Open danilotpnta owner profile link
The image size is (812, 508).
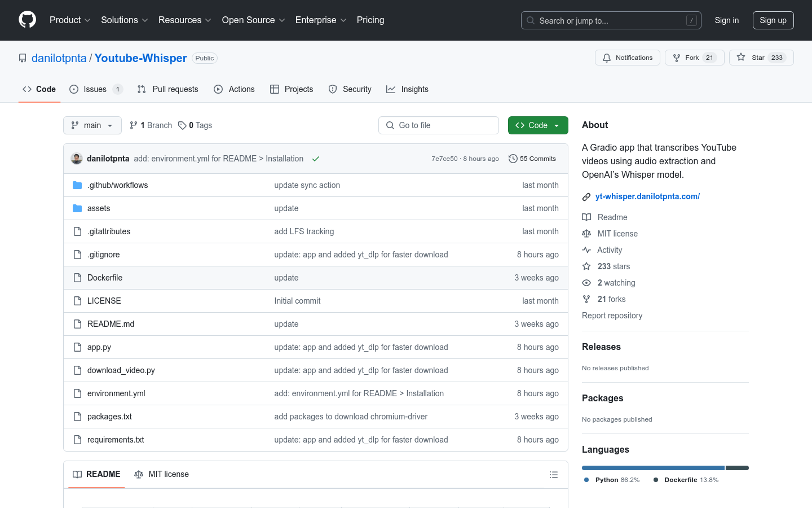point(59,58)
